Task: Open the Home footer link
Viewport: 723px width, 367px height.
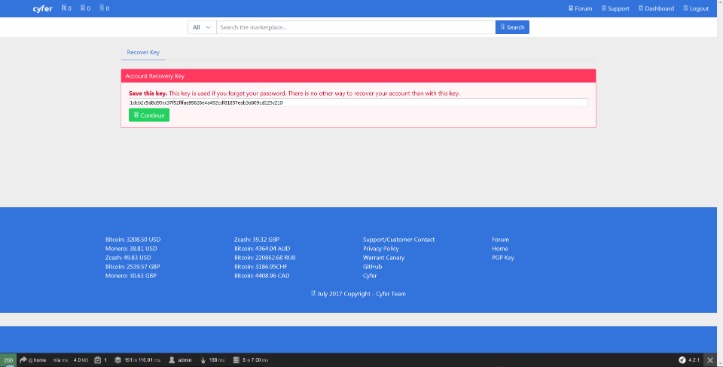Action: (499, 249)
